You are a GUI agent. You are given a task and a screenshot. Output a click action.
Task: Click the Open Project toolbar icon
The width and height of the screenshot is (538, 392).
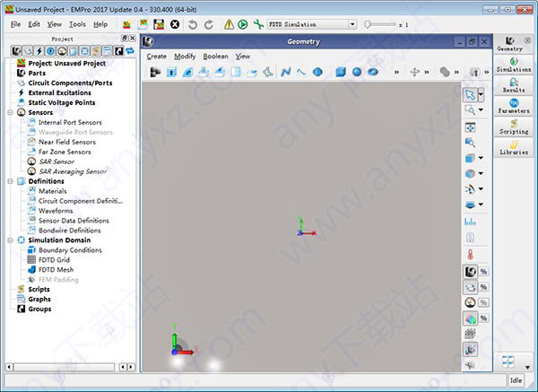click(143, 24)
